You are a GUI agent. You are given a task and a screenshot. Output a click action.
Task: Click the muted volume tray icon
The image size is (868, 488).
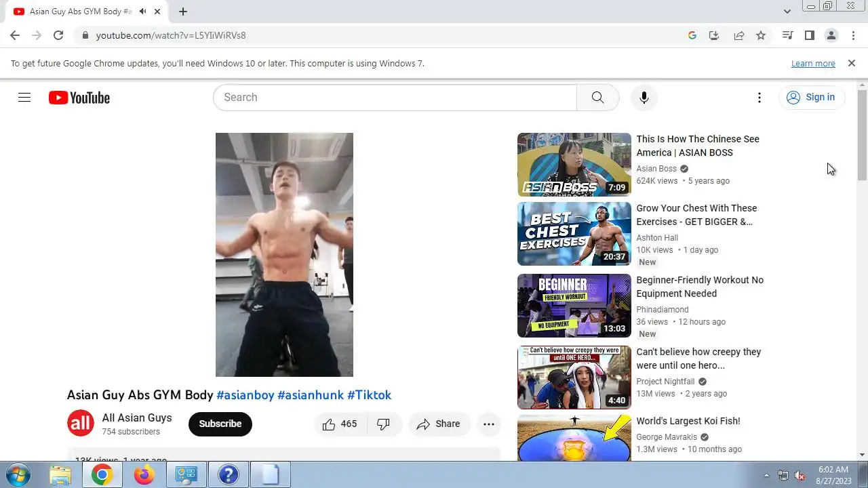point(800,475)
